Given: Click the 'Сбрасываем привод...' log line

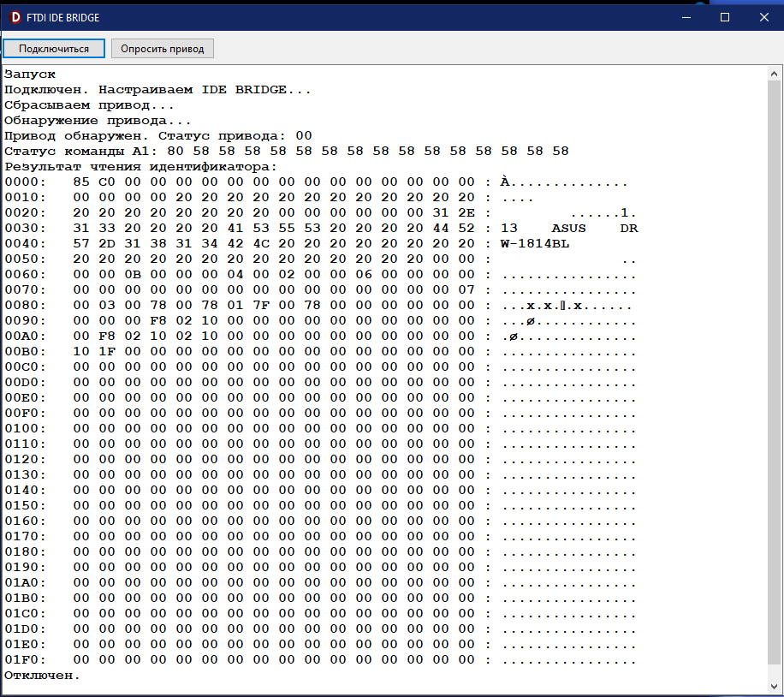Looking at the screenshot, I should click(89, 105).
